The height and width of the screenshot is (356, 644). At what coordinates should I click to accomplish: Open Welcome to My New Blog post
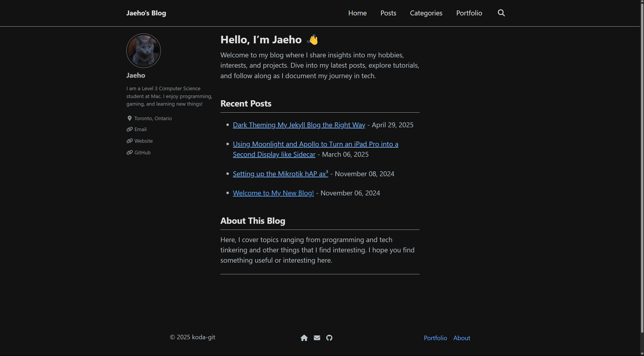pyautogui.click(x=273, y=193)
